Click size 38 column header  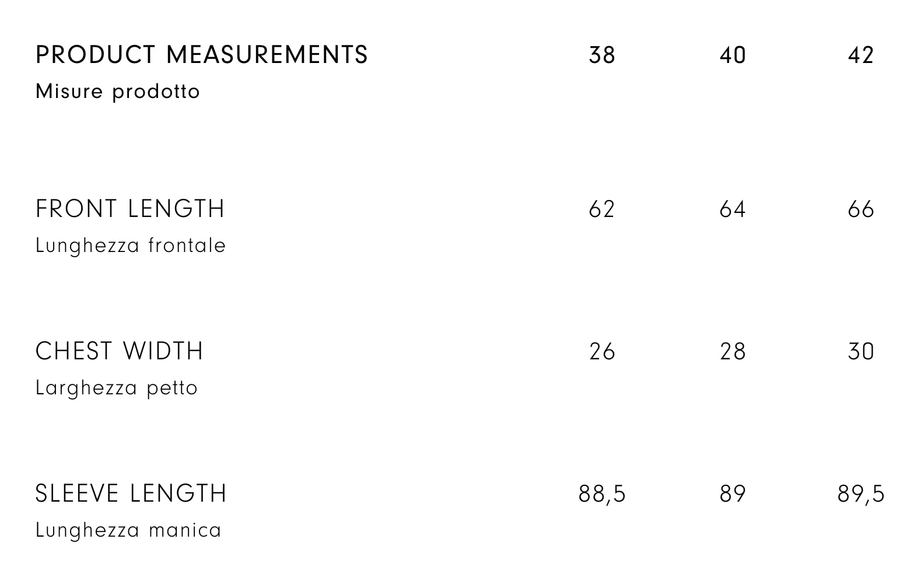602,55
